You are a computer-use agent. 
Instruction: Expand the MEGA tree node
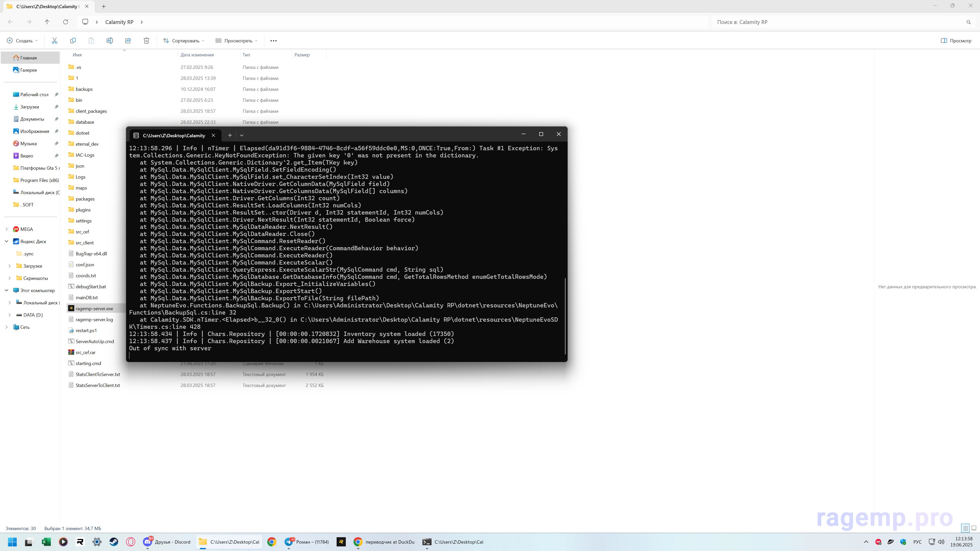pyautogui.click(x=6, y=229)
